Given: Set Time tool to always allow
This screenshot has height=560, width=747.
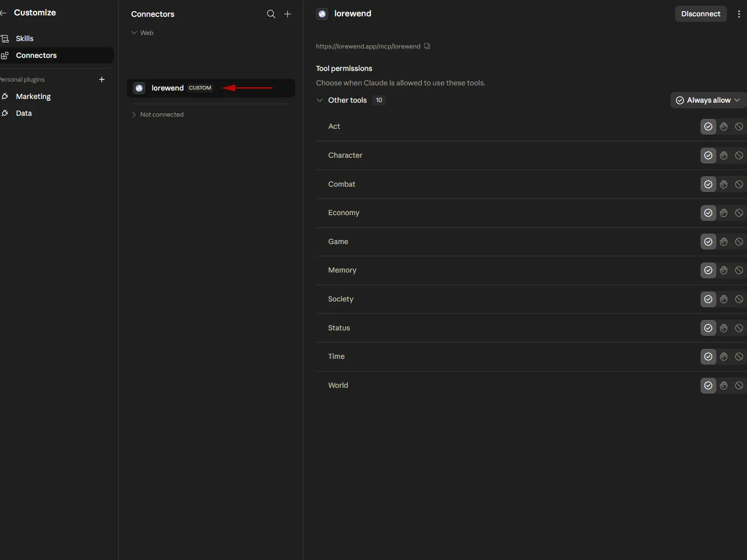Looking at the screenshot, I should (708, 357).
